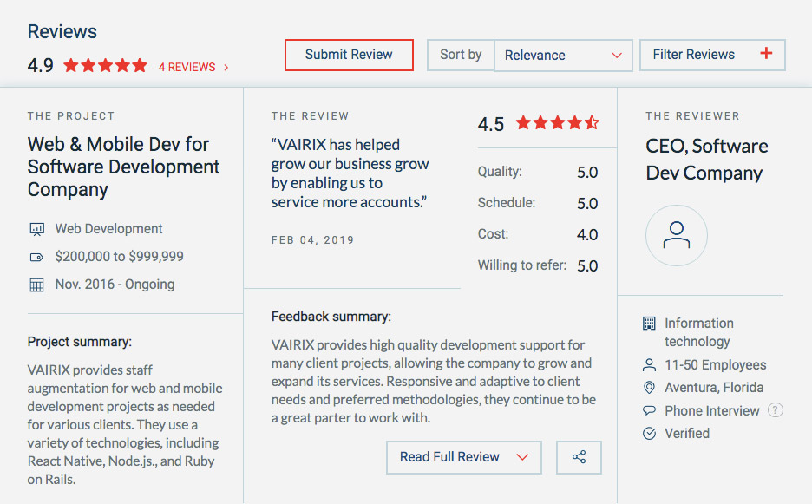This screenshot has width=812, height=504.
Task: Click the Quality score 5.0
Action: point(587,173)
